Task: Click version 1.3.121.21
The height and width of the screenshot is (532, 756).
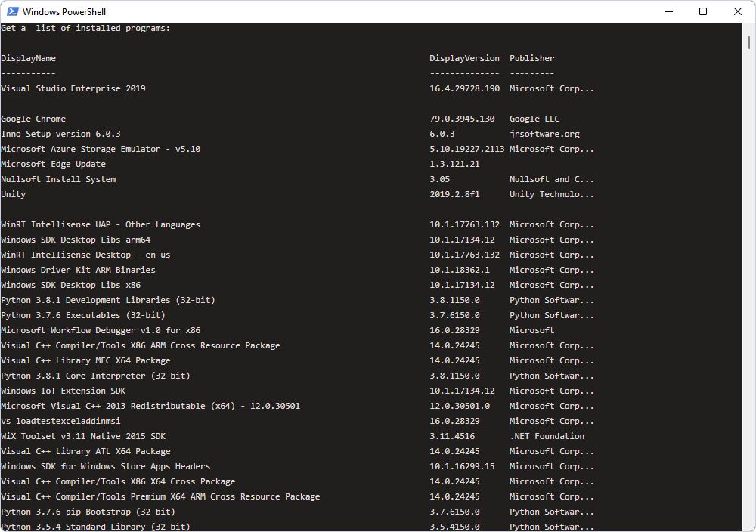Action: (454, 164)
